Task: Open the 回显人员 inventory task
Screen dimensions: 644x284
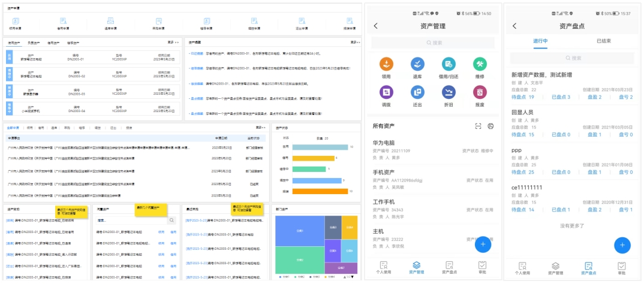Action: [573, 123]
